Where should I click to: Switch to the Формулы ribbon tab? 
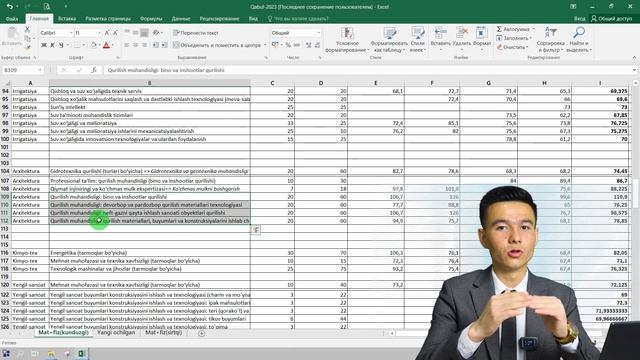[x=151, y=19]
